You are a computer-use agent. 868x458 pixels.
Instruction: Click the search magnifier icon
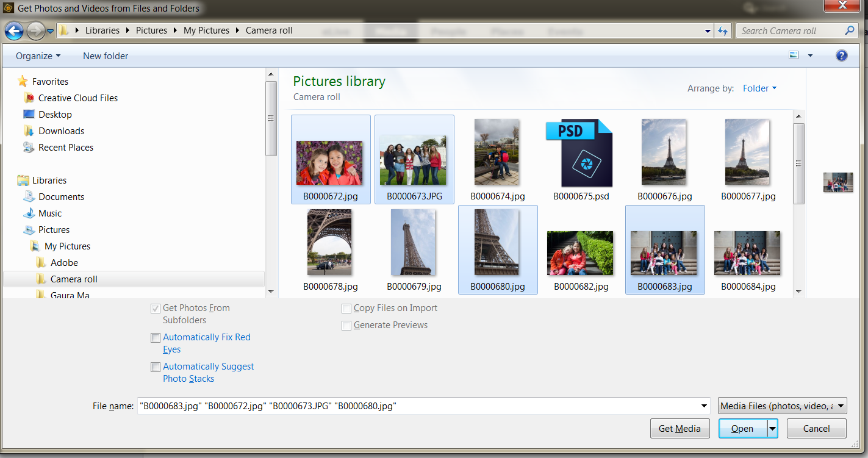(849, 30)
